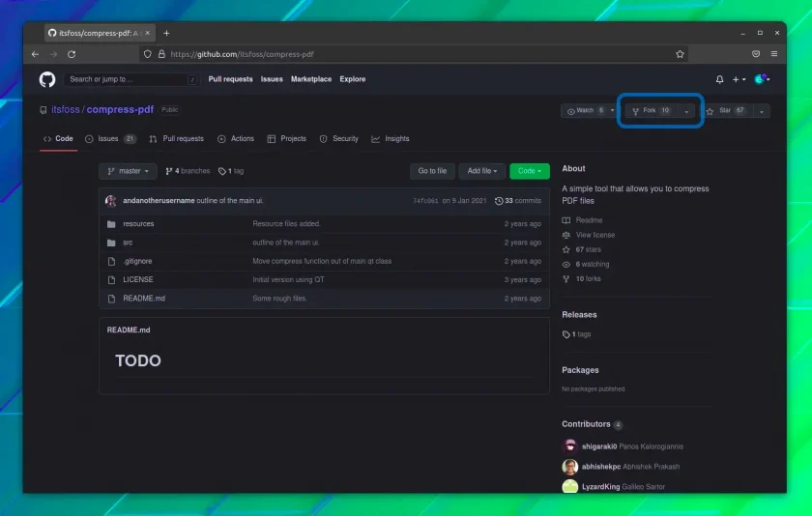The width and height of the screenshot is (812, 516).
Task: Switch to the Issues tab
Action: 110,139
